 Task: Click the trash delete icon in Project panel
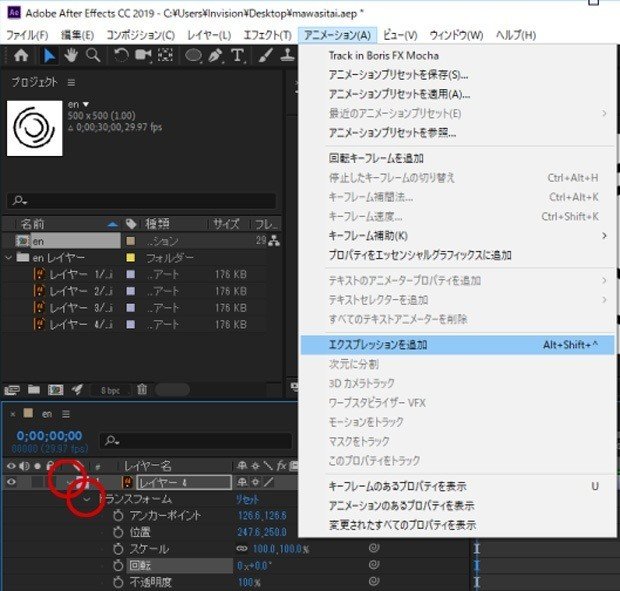tap(142, 390)
